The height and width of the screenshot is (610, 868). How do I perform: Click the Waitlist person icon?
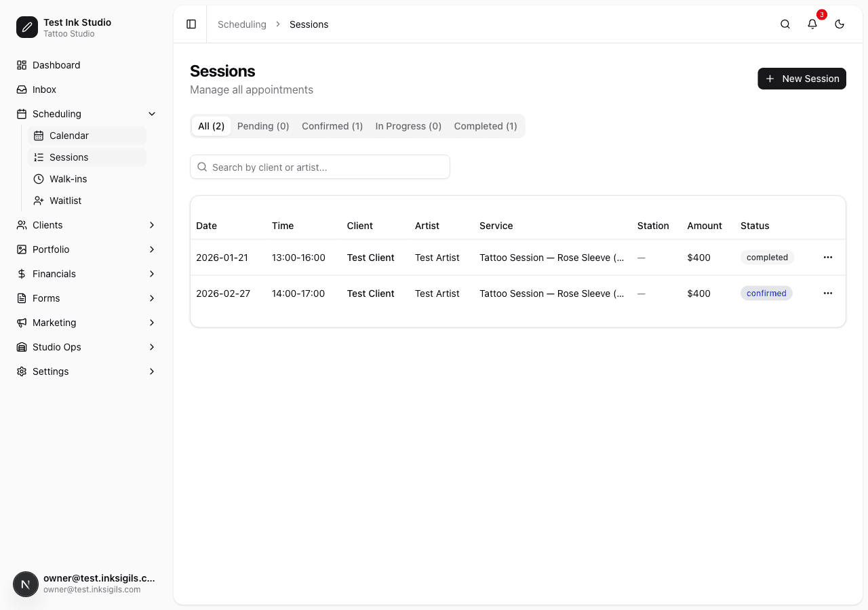pos(39,201)
